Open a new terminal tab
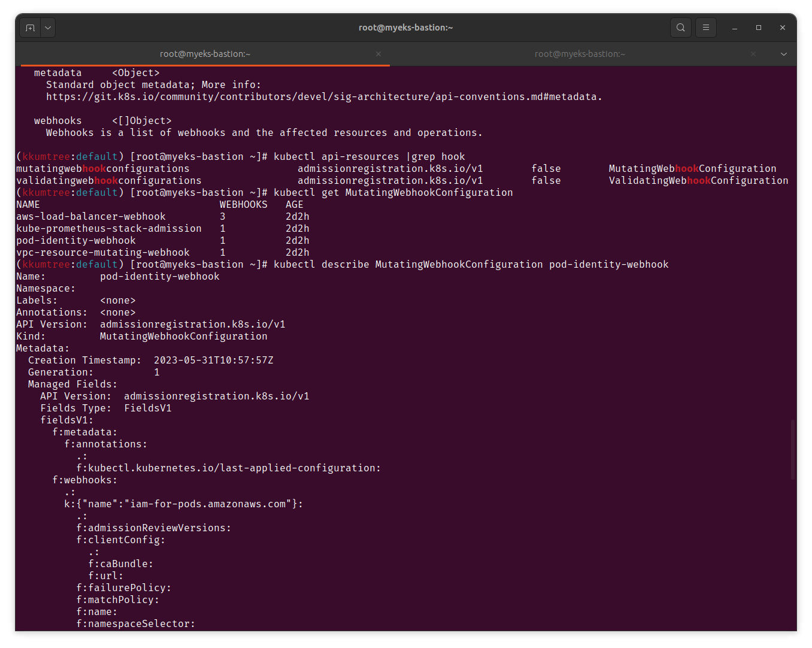812x648 pixels. coord(31,28)
